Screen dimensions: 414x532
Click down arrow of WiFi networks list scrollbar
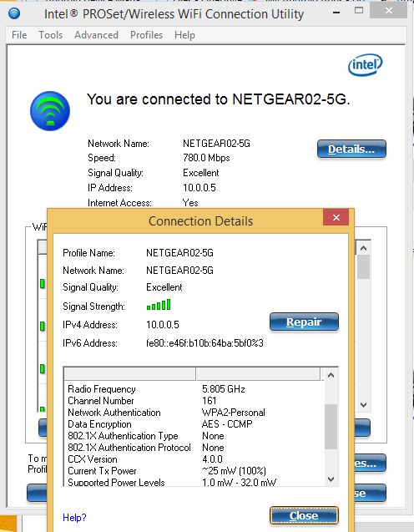(363, 405)
